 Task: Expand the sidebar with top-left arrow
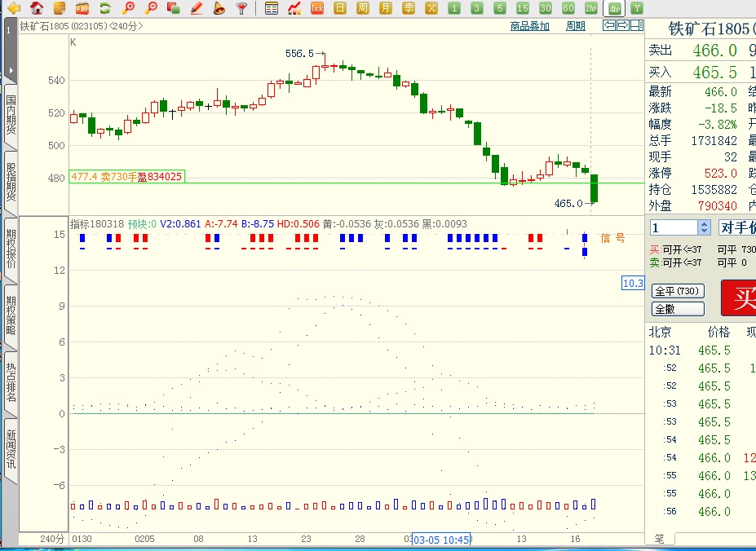click(9, 70)
